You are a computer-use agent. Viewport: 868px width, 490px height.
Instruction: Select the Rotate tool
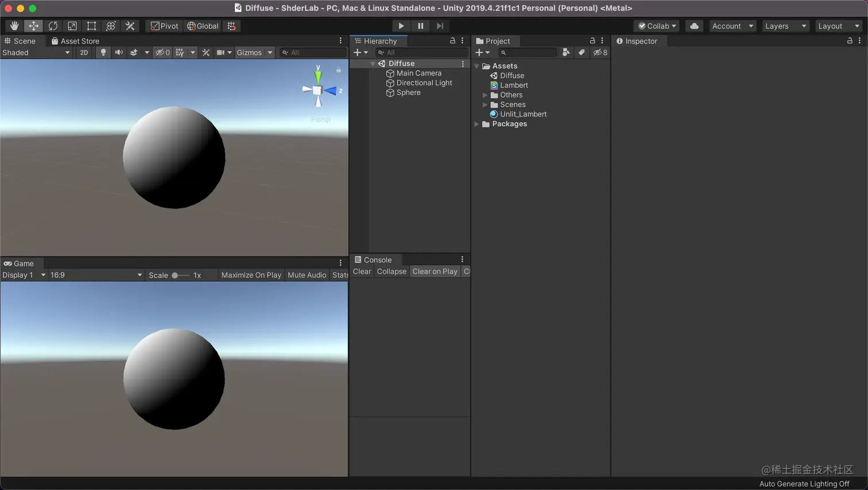coord(53,26)
